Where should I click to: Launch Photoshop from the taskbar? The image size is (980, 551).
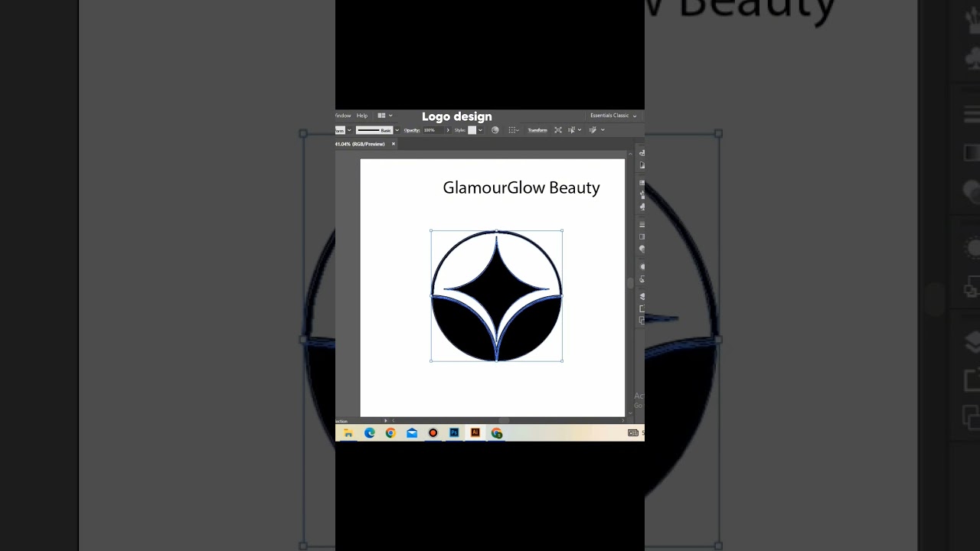tap(454, 433)
